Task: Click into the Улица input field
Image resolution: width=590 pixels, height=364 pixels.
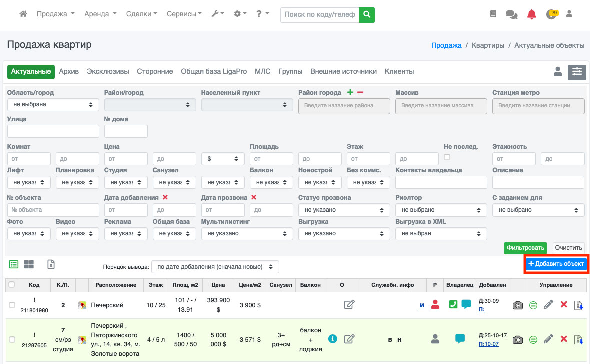Action: click(x=53, y=131)
